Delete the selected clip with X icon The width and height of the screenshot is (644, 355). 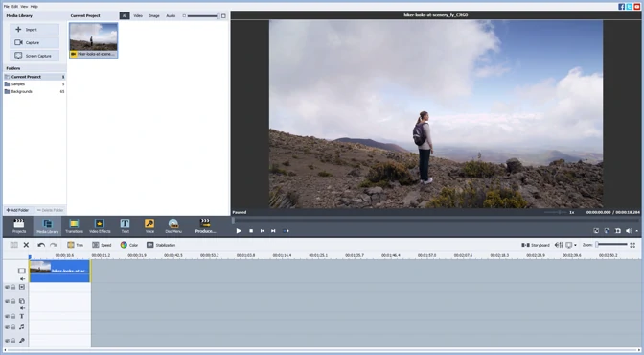[x=26, y=245]
